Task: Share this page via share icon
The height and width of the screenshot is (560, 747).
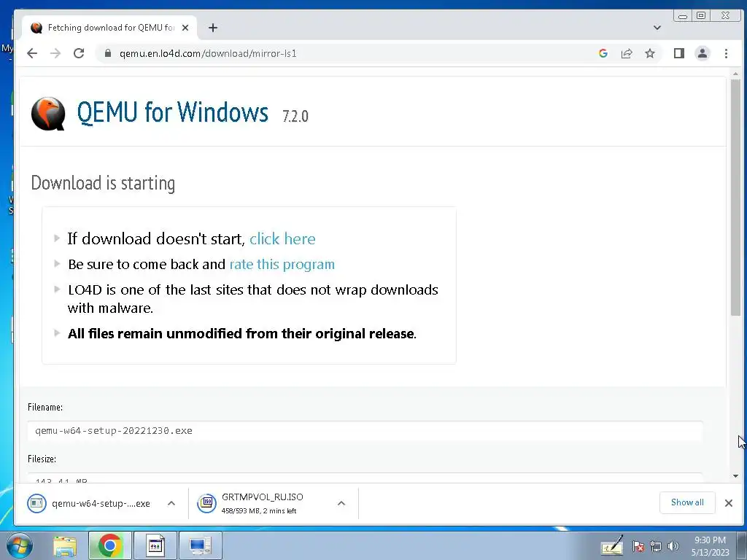Action: click(x=627, y=53)
